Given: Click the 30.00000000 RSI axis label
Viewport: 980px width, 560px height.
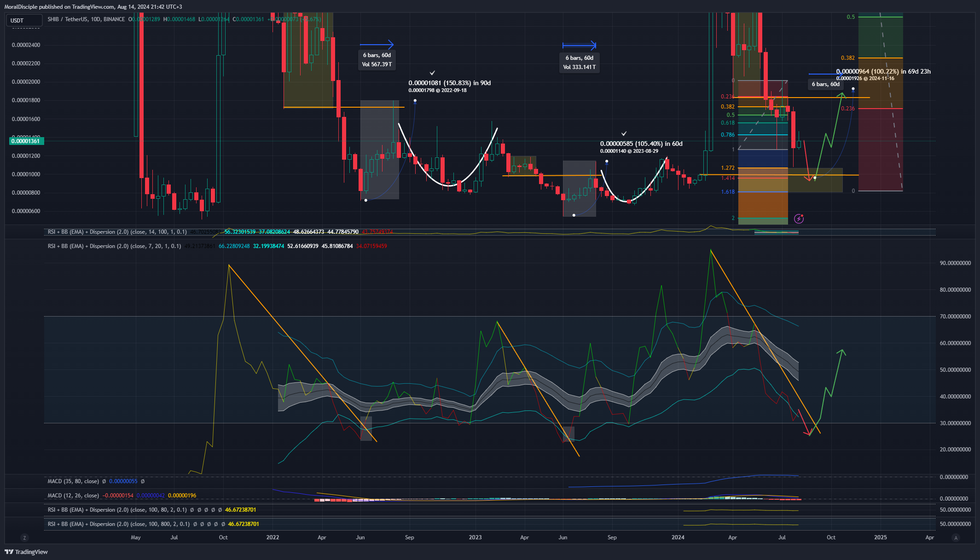Looking at the screenshot, I should pos(955,423).
